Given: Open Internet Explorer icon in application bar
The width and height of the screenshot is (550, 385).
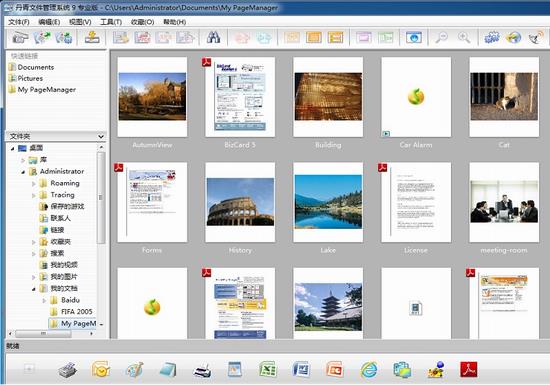Looking at the screenshot, I should click(369, 370).
